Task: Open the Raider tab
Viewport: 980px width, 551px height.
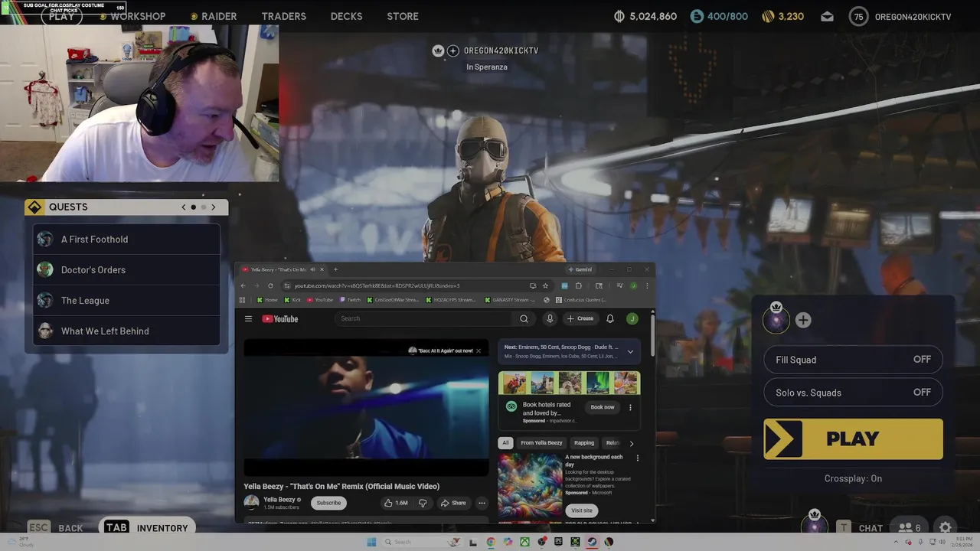Action: coord(219,16)
